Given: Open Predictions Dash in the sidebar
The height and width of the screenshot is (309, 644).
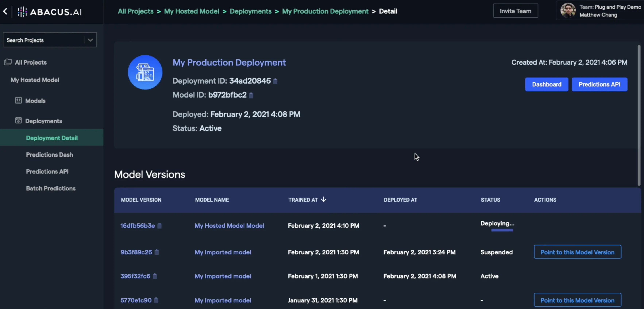Looking at the screenshot, I should [49, 154].
